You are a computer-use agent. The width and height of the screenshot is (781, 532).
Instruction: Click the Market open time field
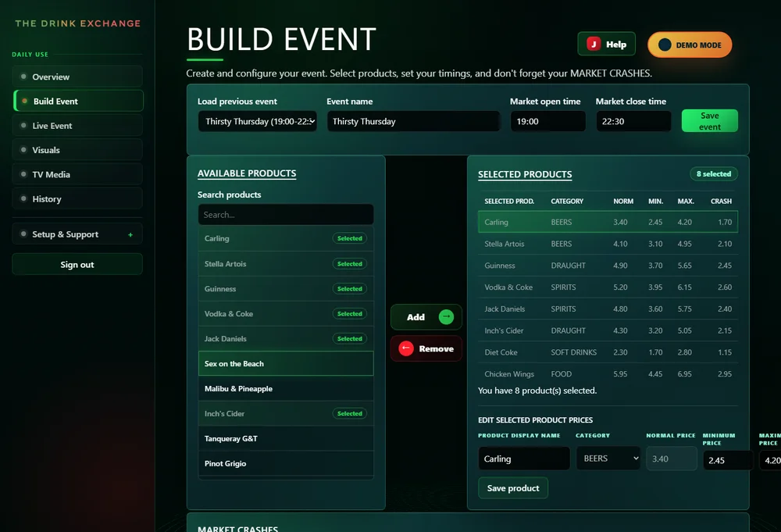coord(548,122)
